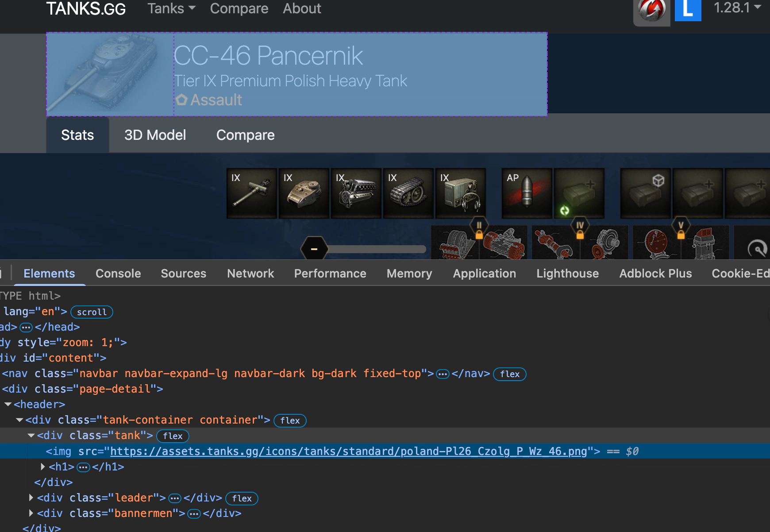Pick the right option of level II field modification
Image resolution: width=770 pixels, height=532 pixels.
point(504,243)
